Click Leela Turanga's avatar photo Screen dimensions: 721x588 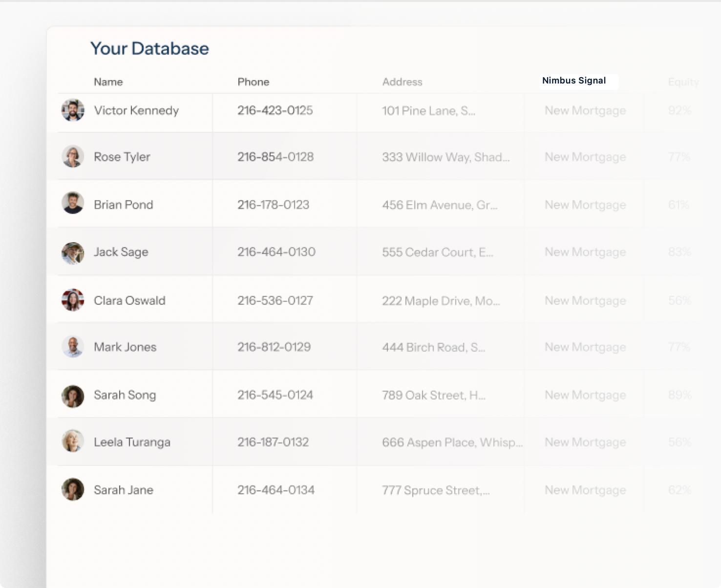tap(73, 441)
